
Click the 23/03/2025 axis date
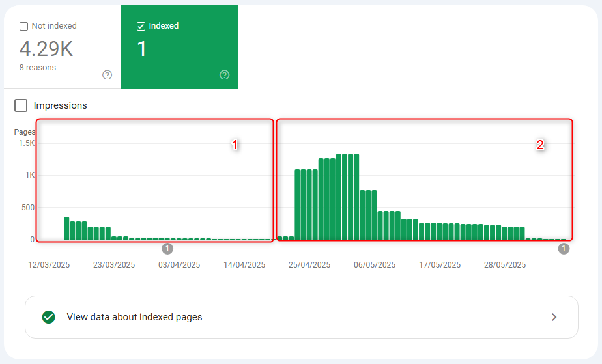pyautogui.click(x=114, y=264)
